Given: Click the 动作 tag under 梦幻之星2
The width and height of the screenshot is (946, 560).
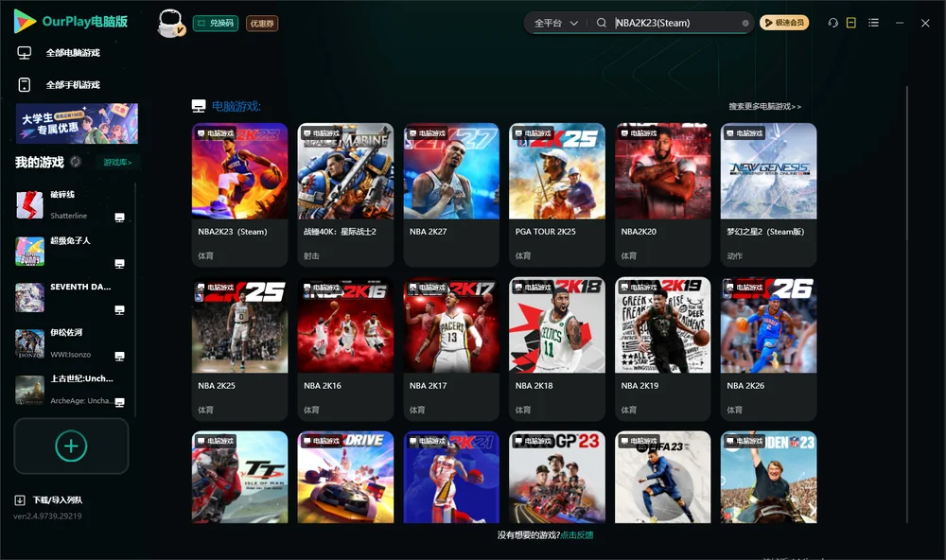Looking at the screenshot, I should [735, 255].
